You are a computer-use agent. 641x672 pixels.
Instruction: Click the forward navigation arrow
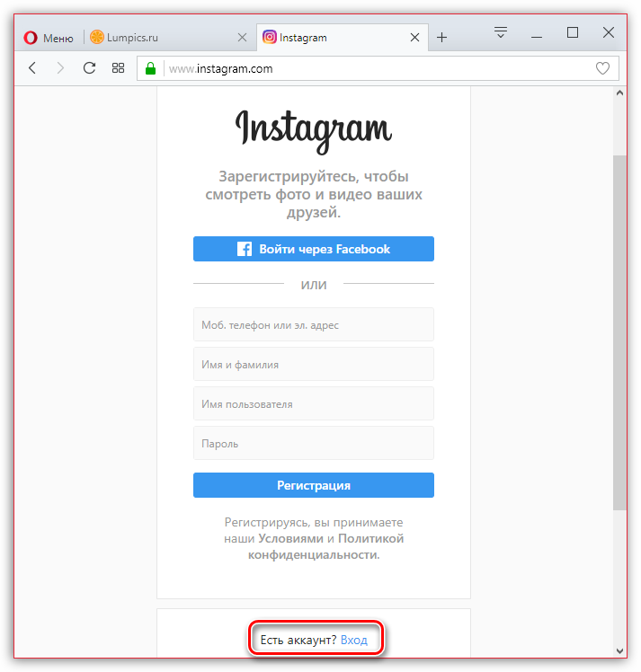click(60, 67)
